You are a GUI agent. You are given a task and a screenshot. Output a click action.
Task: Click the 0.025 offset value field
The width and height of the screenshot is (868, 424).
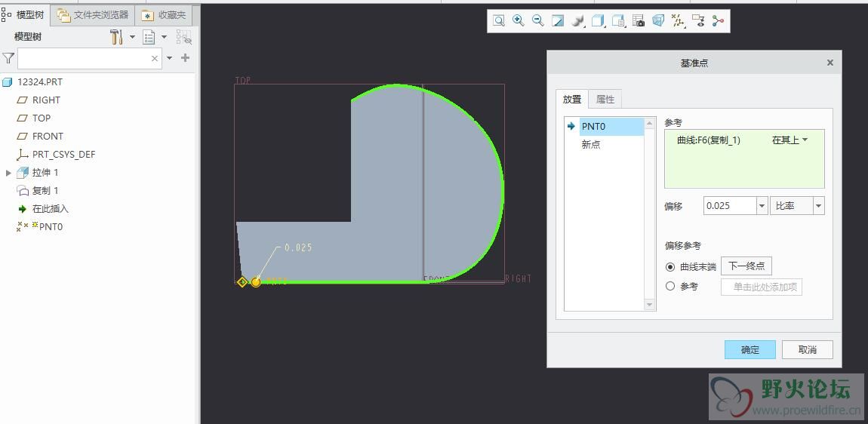728,206
